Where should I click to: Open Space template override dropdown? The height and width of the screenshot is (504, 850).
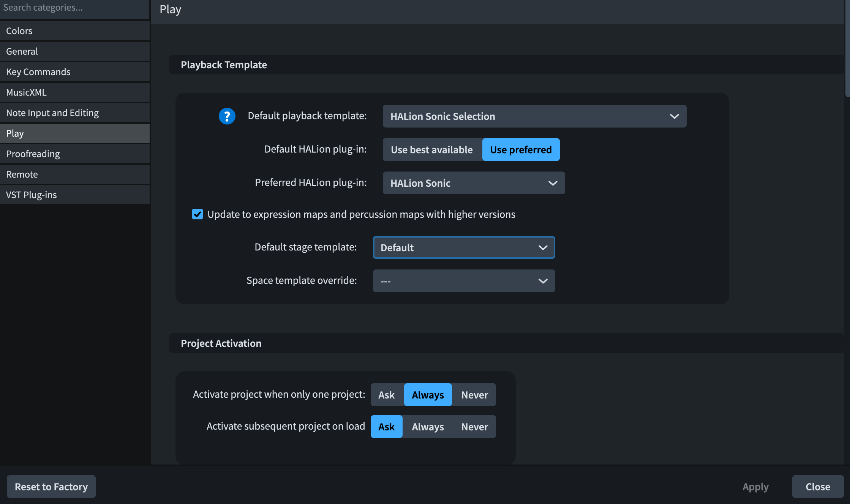pos(464,281)
